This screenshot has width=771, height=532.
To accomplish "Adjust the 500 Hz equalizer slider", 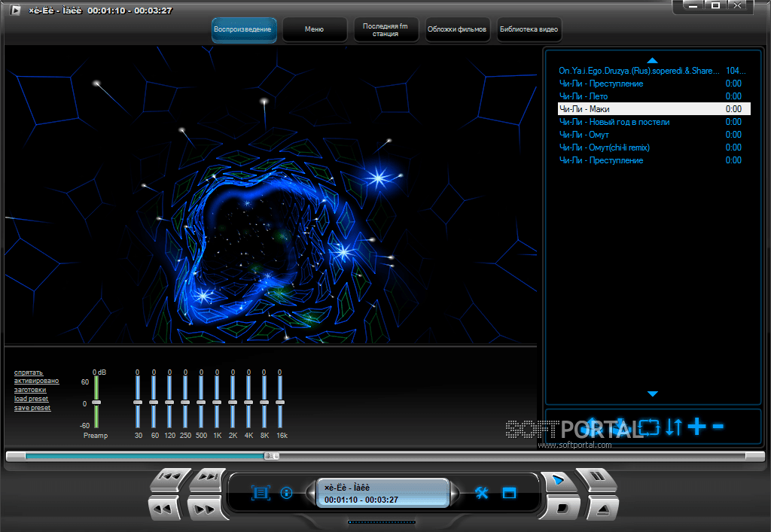I will (201, 403).
